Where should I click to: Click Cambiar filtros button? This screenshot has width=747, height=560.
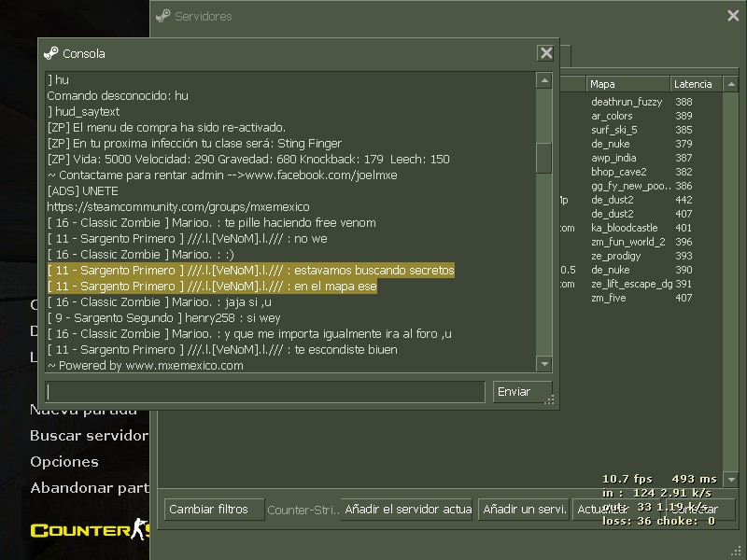coord(214,510)
